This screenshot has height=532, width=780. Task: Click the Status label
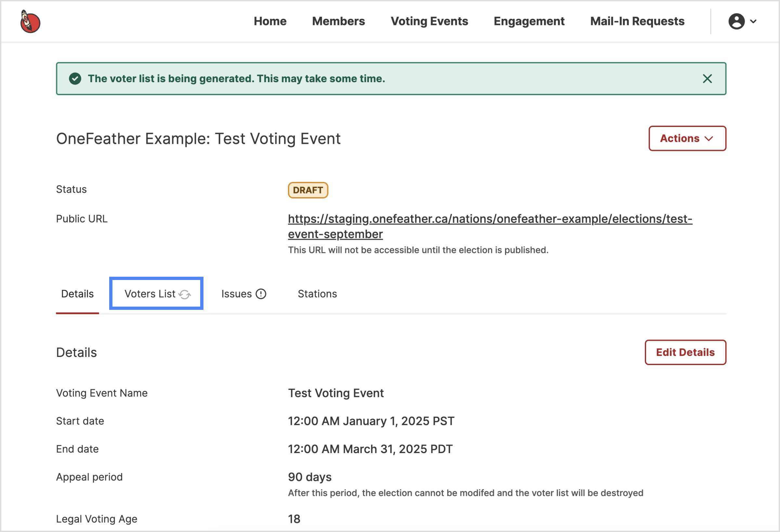click(71, 189)
